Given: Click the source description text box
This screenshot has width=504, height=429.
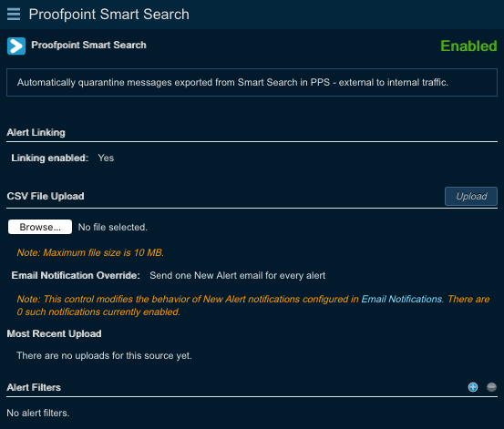Looking at the screenshot, I should point(252,82).
